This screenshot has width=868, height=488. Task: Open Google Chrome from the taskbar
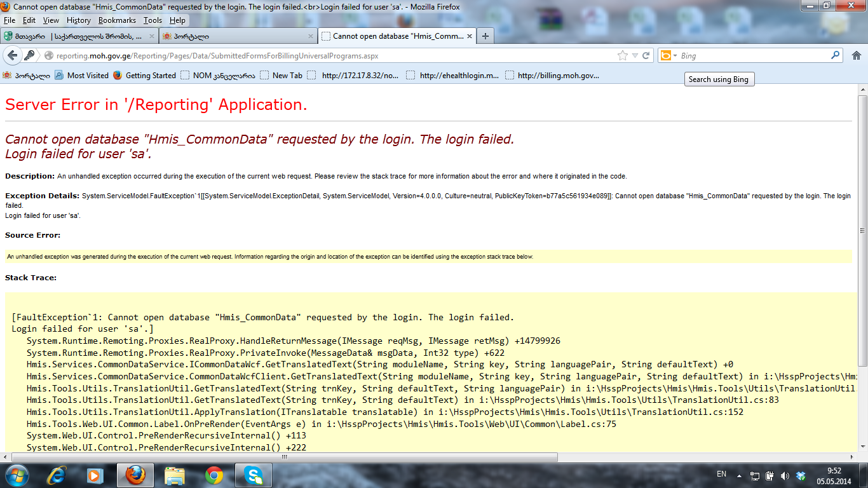click(214, 475)
